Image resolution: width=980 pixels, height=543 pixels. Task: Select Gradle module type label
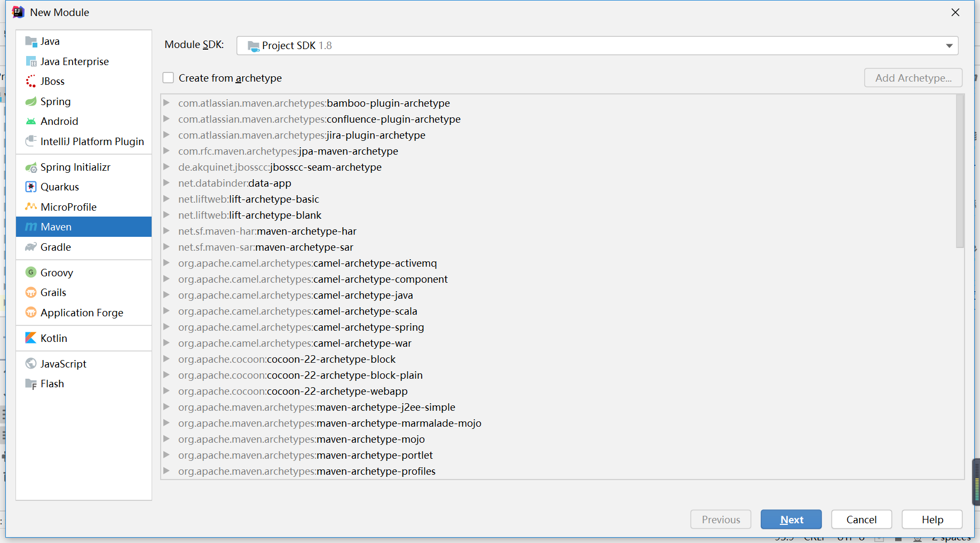coord(56,247)
